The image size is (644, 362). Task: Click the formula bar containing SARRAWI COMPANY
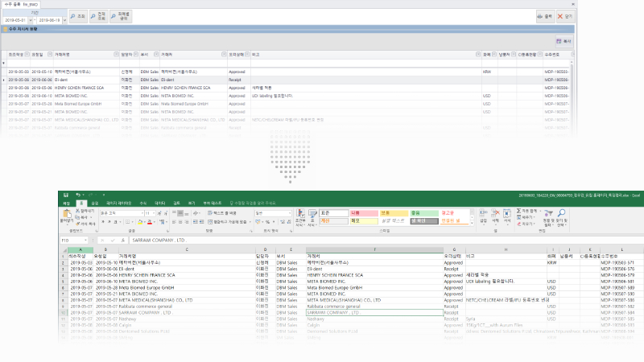point(386,240)
